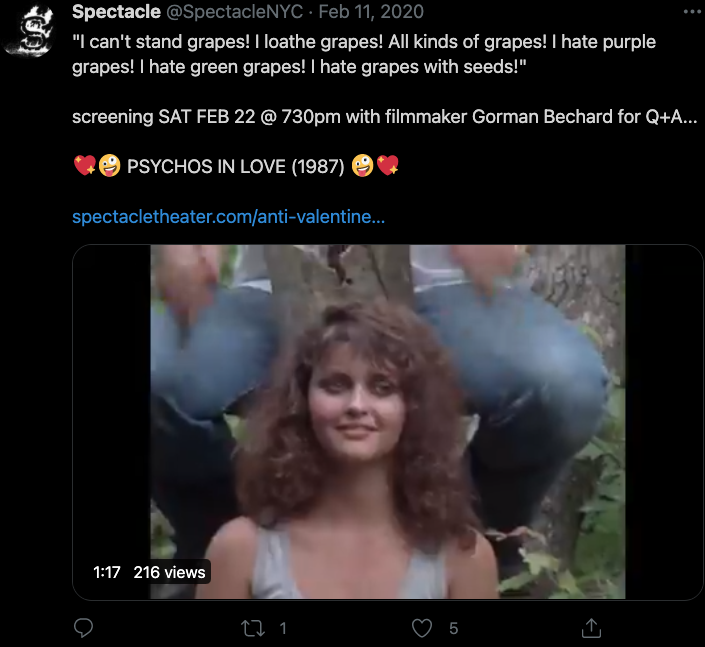
Task: Play the Psychos in Love video
Action: click(x=388, y=422)
